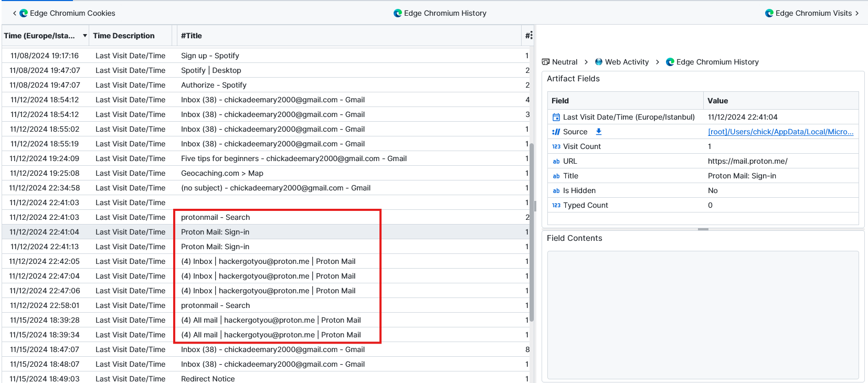This screenshot has height=383, width=868.
Task: Click the Edge icon in the breadcrumb
Action: [x=670, y=62]
